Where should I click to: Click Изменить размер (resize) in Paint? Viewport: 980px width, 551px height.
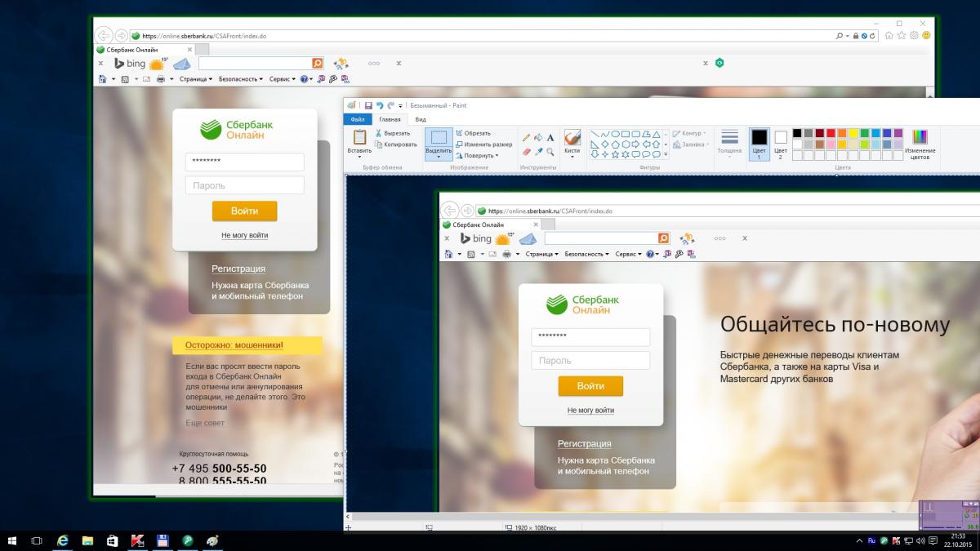483,144
